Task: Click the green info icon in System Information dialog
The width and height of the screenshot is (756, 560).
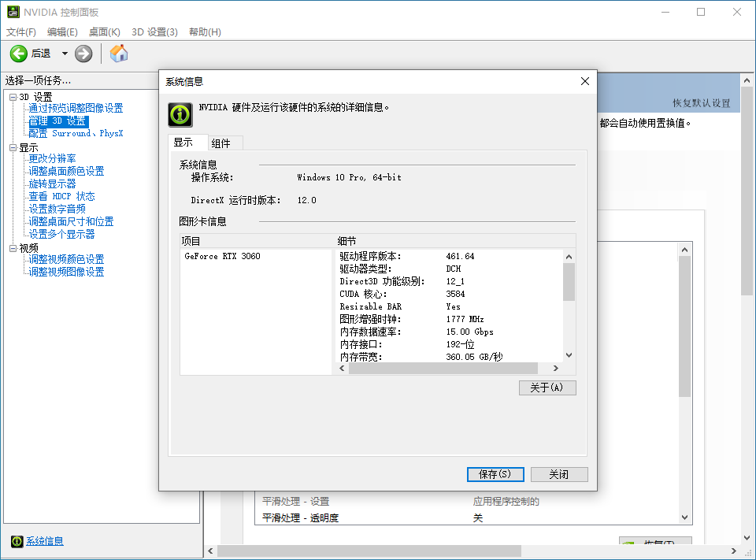Action: pyautogui.click(x=180, y=114)
